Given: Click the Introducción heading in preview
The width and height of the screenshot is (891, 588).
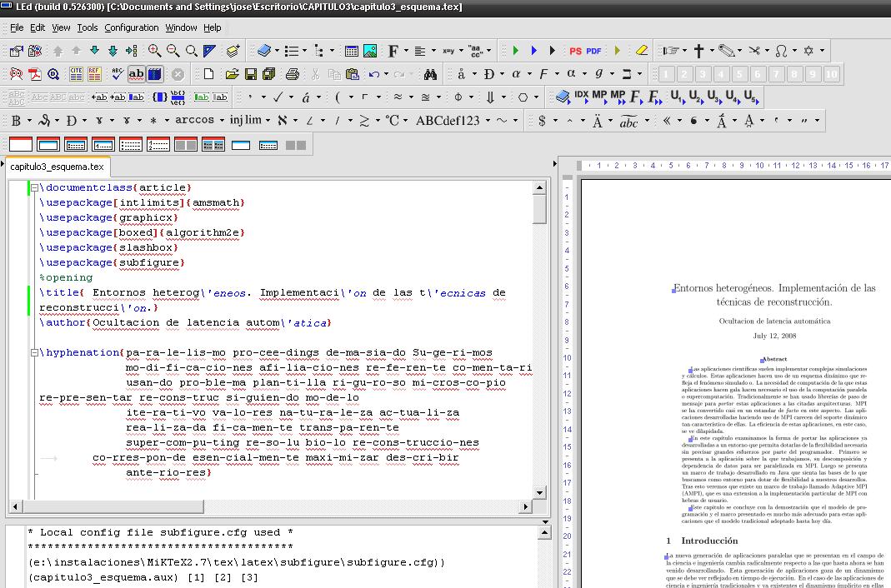Looking at the screenshot, I should [709, 541].
